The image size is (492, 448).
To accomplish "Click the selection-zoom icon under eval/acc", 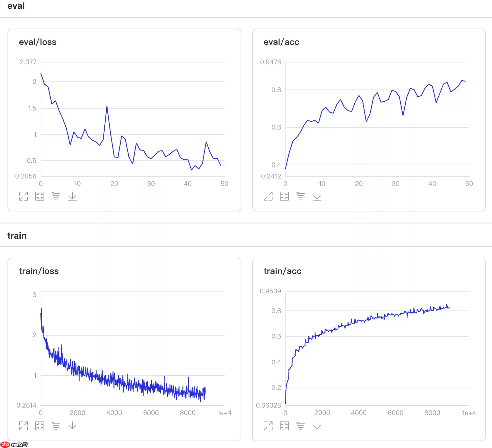I will (284, 196).
